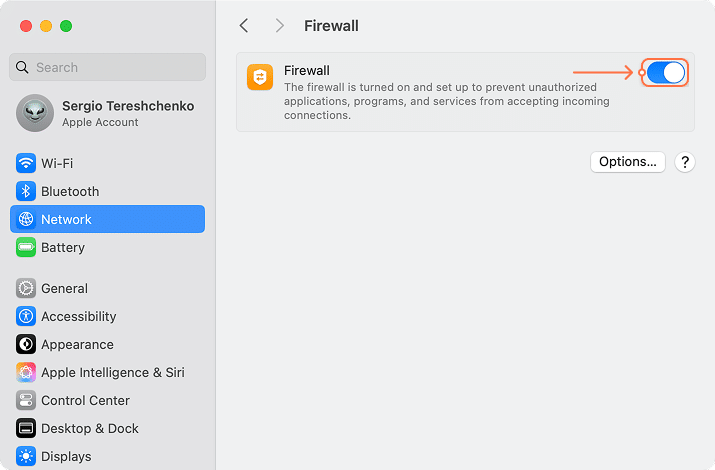Open Sergio Tereshchenko Apple Account

pyautogui.click(x=107, y=113)
